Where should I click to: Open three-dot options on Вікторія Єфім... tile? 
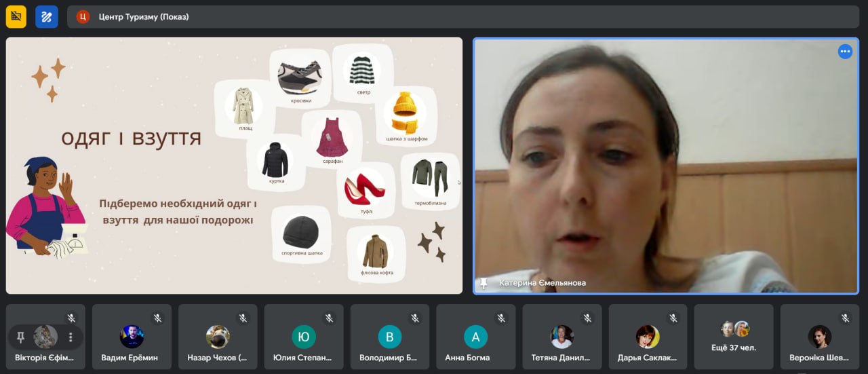click(71, 337)
